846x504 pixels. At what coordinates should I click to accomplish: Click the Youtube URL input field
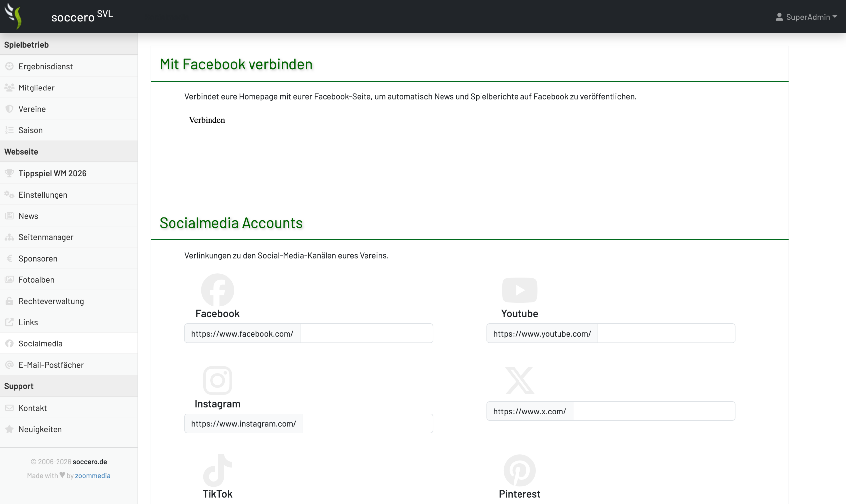click(666, 334)
